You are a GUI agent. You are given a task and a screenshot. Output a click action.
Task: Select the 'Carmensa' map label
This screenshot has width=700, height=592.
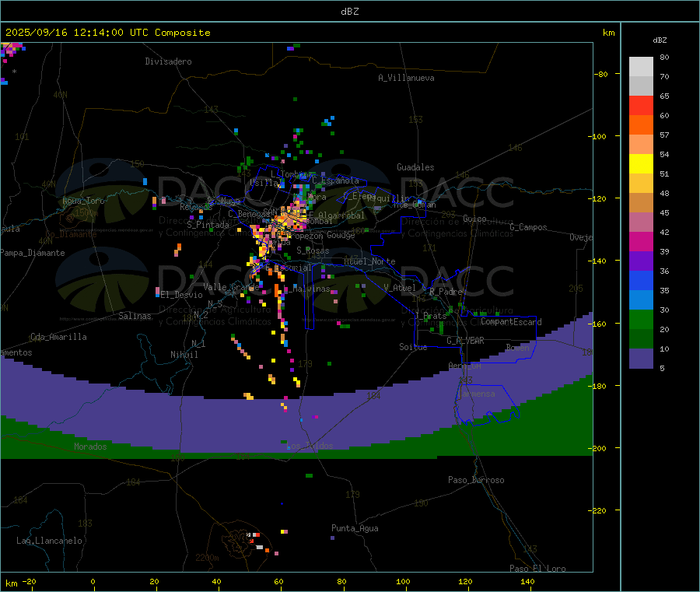476,394
